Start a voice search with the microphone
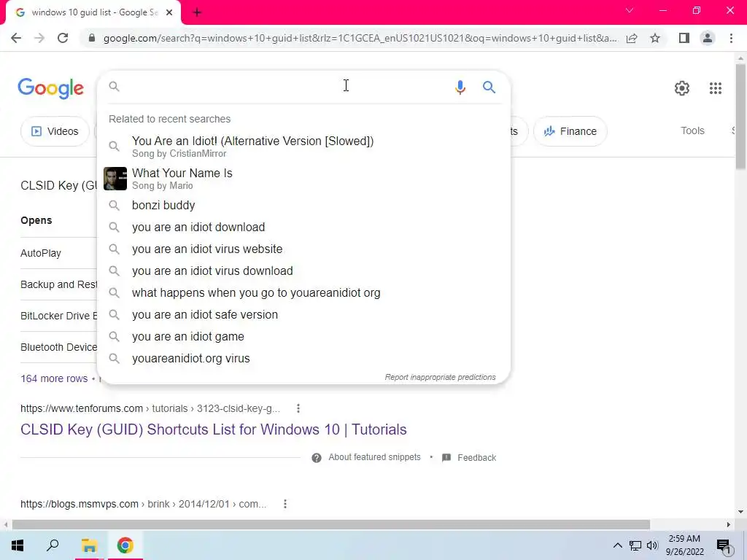Image resolution: width=747 pixels, height=560 pixels. tap(460, 87)
